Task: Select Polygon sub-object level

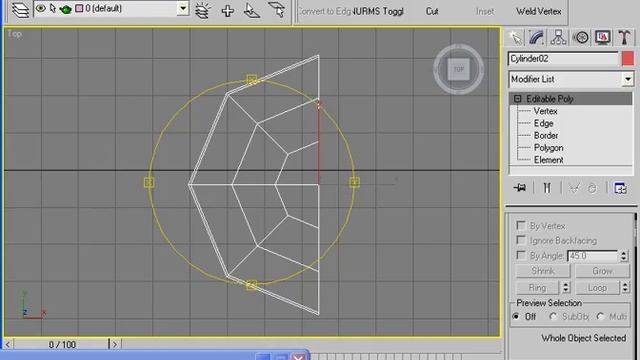Action: 548,148
